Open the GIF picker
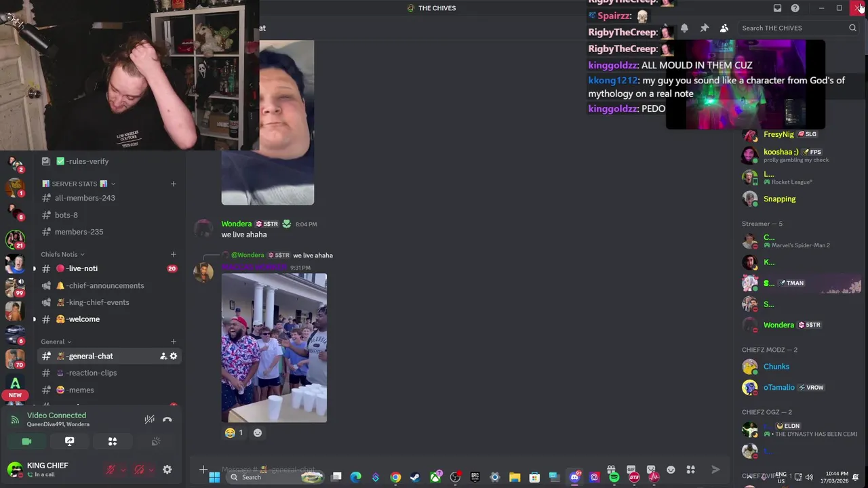 point(631,469)
